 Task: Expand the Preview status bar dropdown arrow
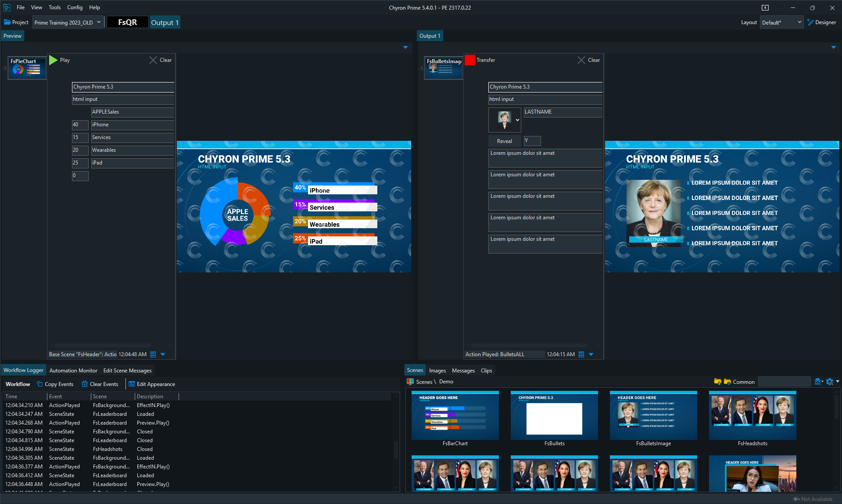[163, 354]
